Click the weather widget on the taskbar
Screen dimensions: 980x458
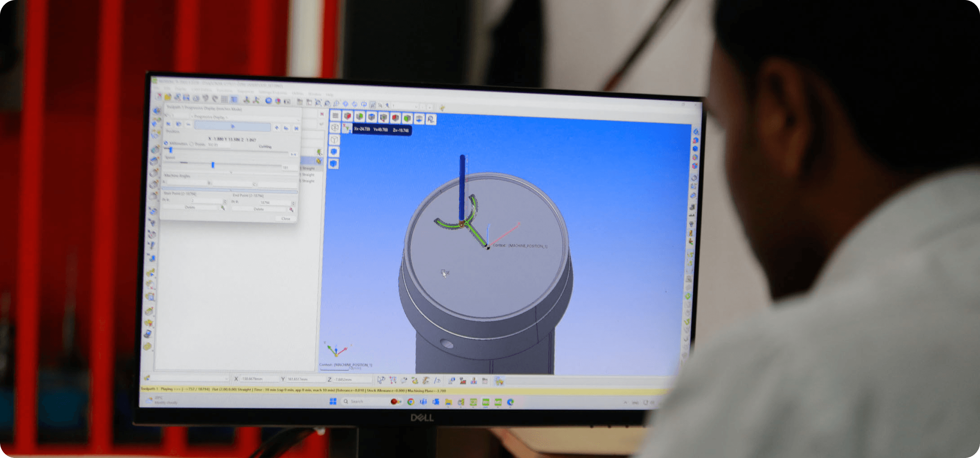pyautogui.click(x=161, y=400)
